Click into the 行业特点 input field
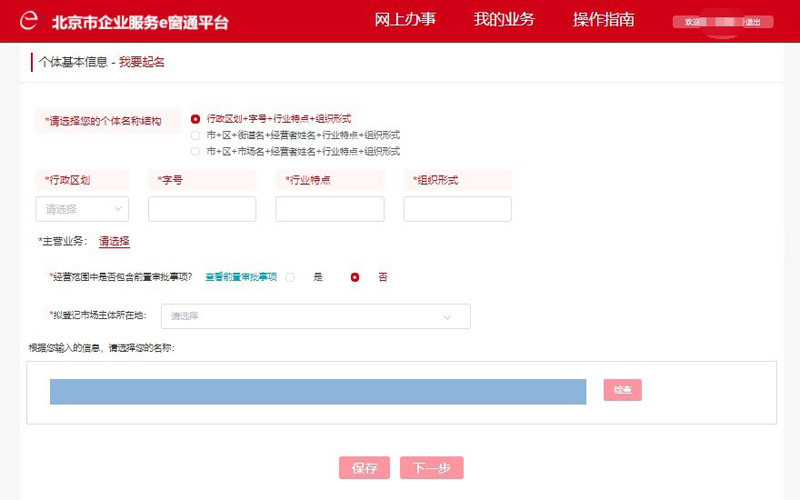800x500 pixels. pos(330,209)
